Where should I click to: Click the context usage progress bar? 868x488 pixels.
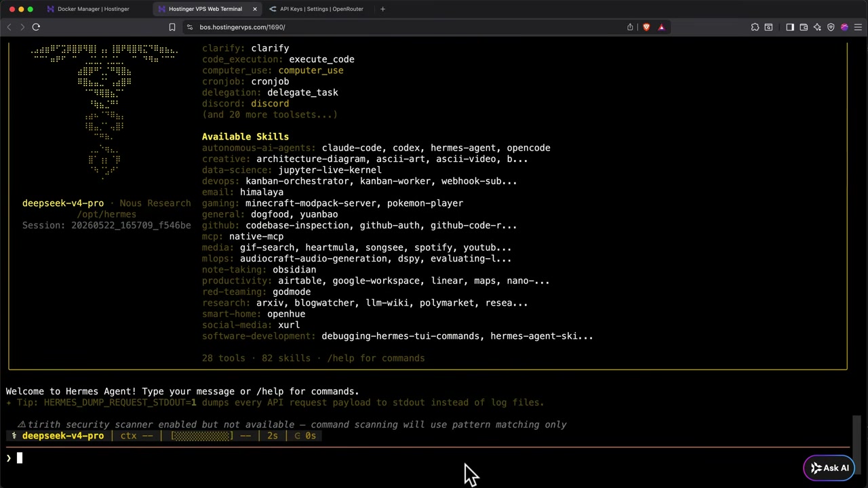pyautogui.click(x=201, y=436)
